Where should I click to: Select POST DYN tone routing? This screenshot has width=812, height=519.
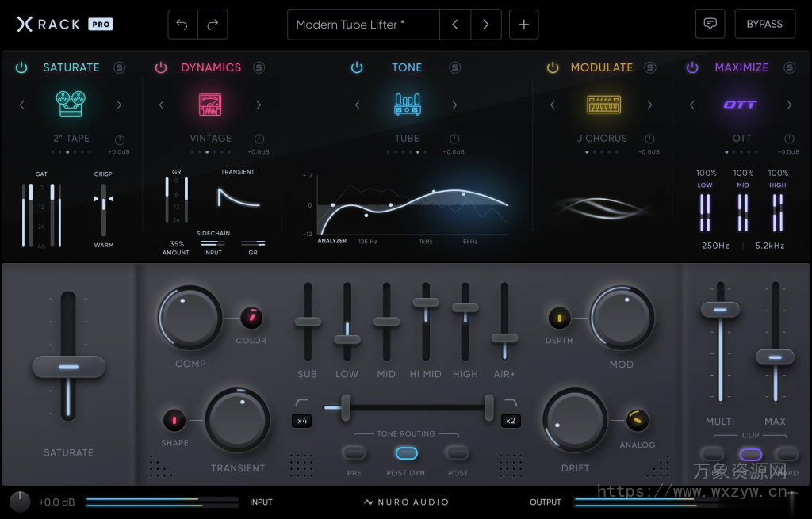[x=407, y=452]
